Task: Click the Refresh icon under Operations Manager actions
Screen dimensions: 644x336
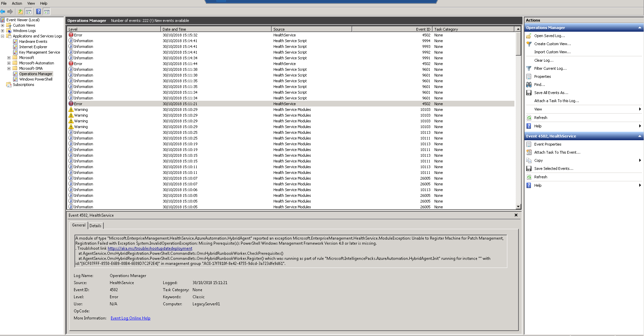Action: coord(529,118)
